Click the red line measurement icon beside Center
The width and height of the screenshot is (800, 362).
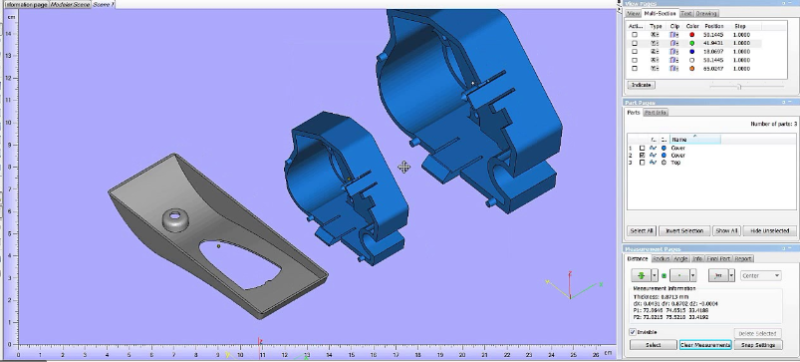(718, 275)
